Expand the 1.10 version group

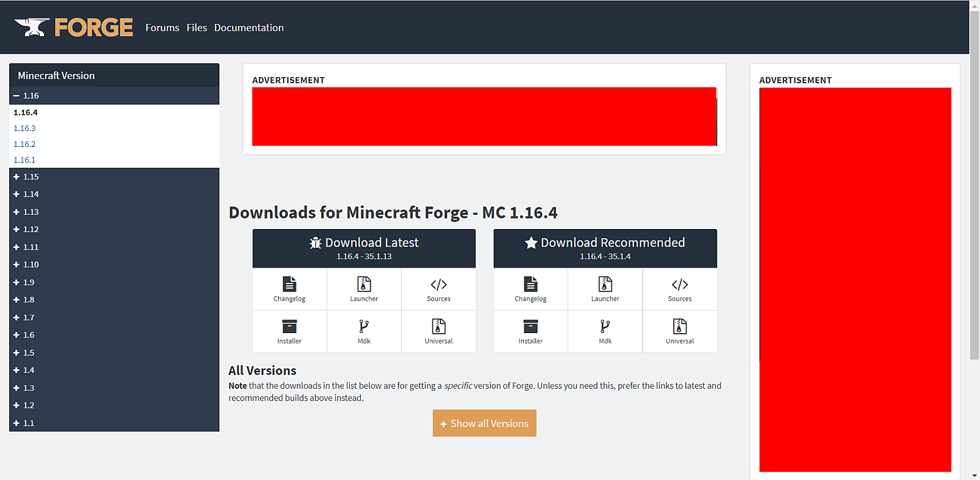(x=114, y=264)
